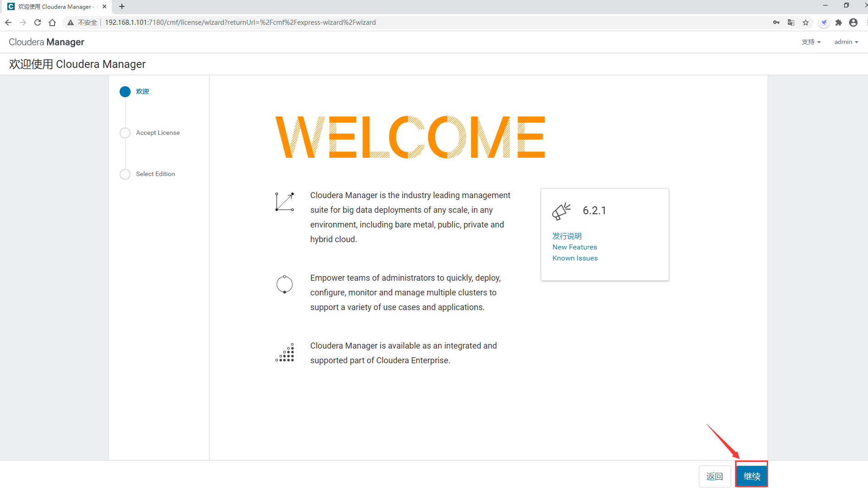Select the Select Edition wizard step

pos(155,174)
